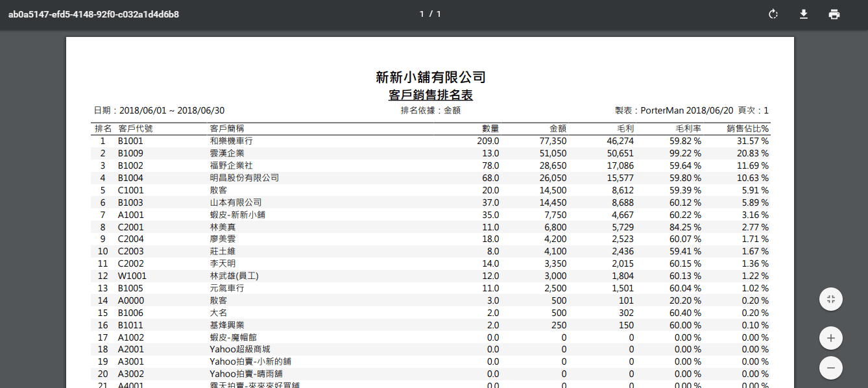Select customer code A3002
The image size is (868, 388).
click(x=131, y=374)
